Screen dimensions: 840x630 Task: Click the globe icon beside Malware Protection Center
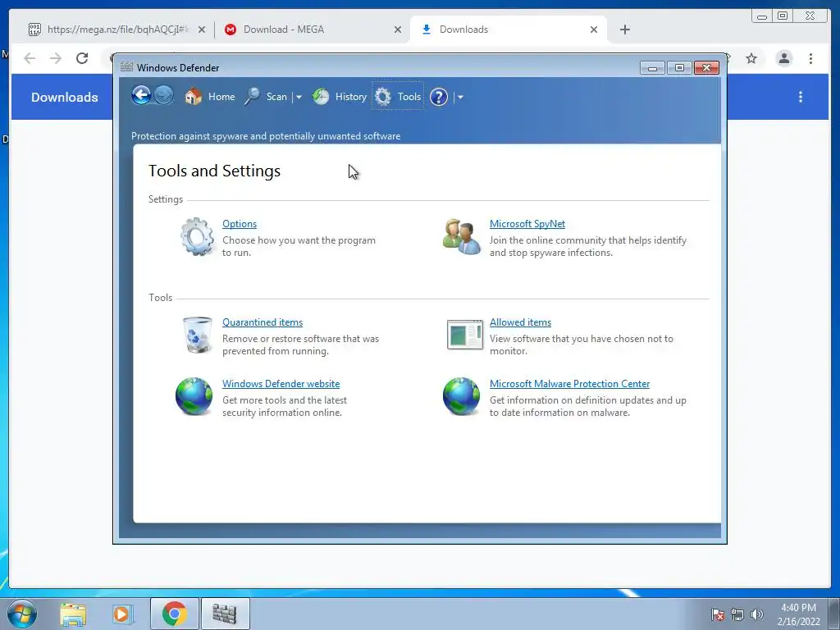pyautogui.click(x=461, y=396)
